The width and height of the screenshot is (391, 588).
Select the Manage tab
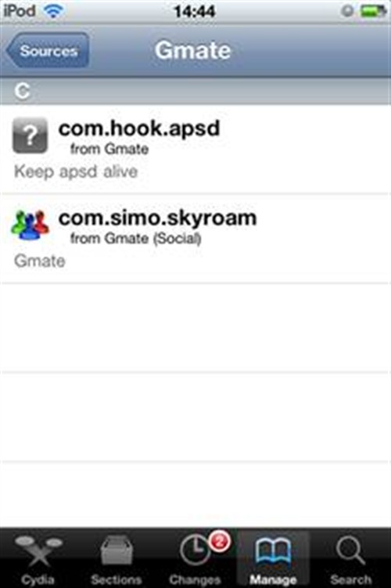274,557
